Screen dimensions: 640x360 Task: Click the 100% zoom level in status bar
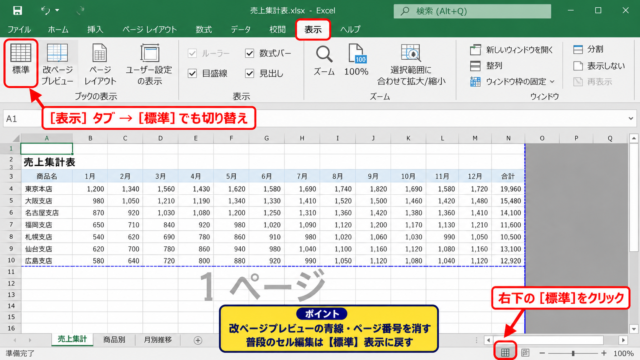(x=623, y=353)
